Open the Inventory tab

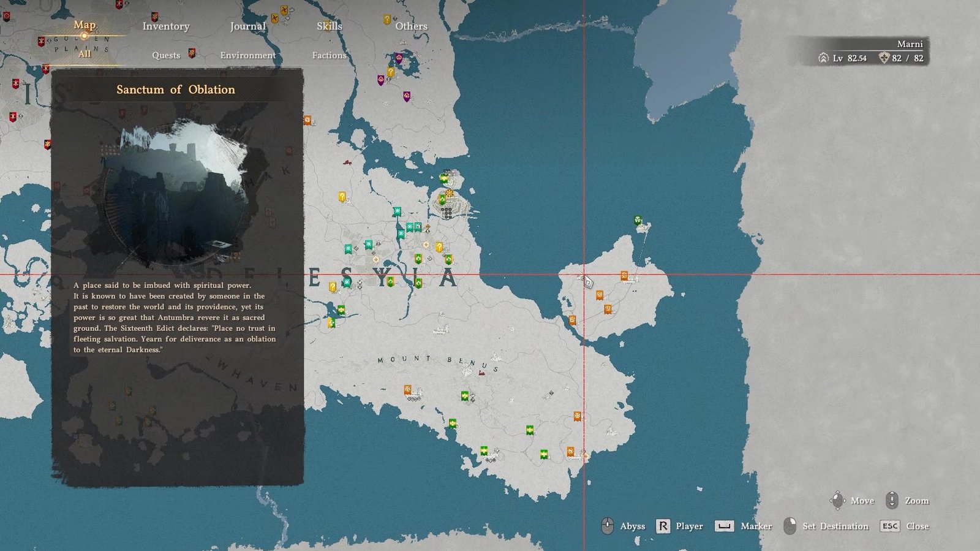coord(165,26)
